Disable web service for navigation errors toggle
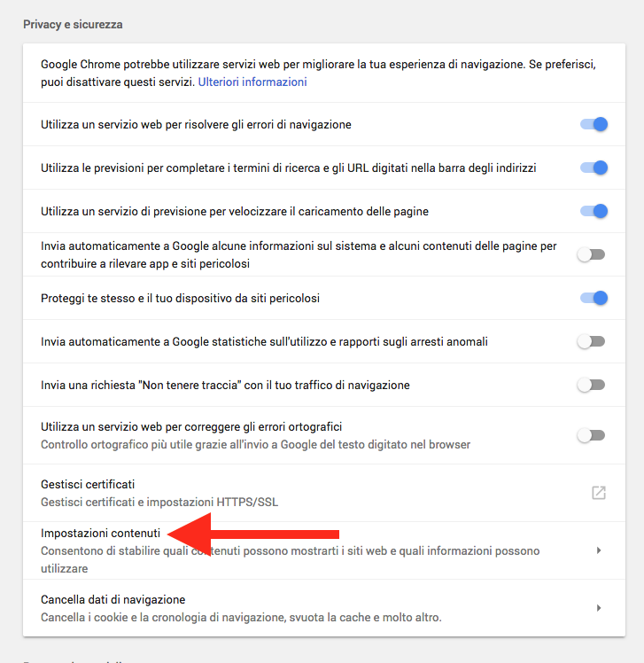This screenshot has width=644, height=663. tap(594, 124)
